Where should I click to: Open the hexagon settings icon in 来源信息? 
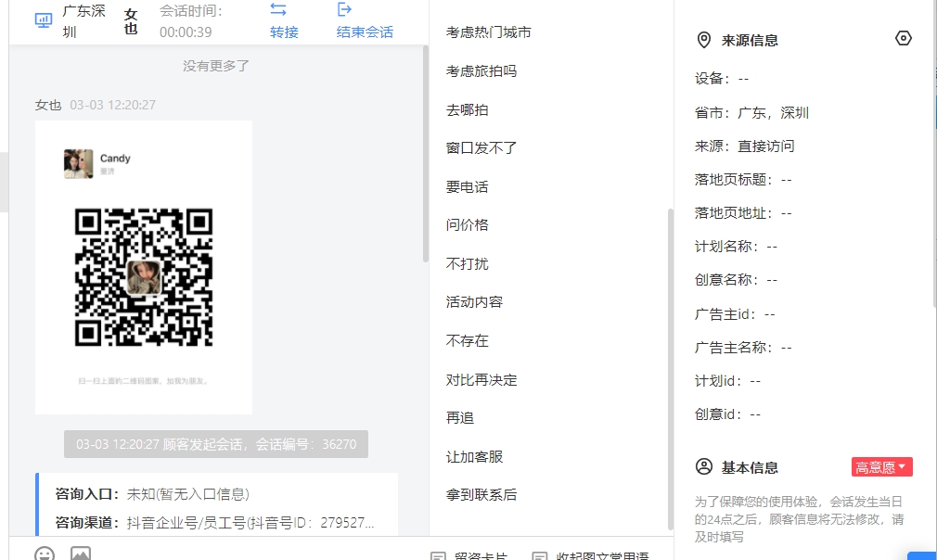coord(903,38)
